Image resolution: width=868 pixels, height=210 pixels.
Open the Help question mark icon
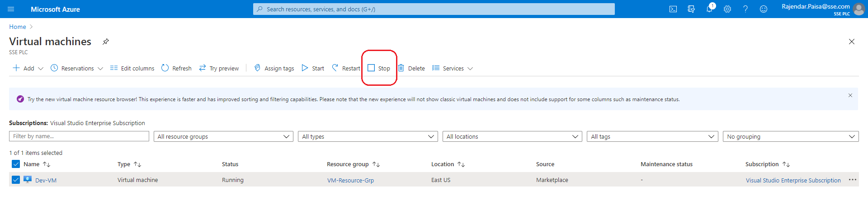(x=745, y=9)
